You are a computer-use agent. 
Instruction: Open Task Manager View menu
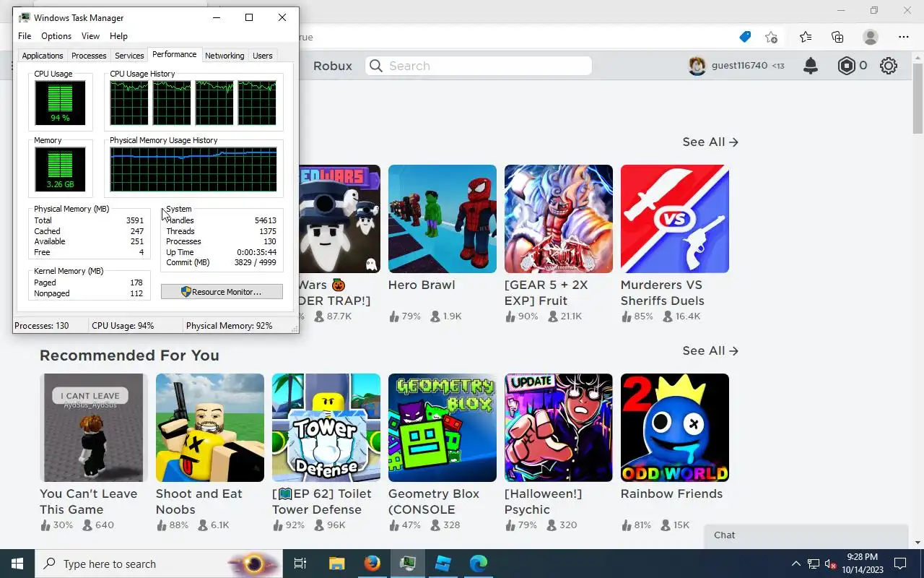coord(90,36)
